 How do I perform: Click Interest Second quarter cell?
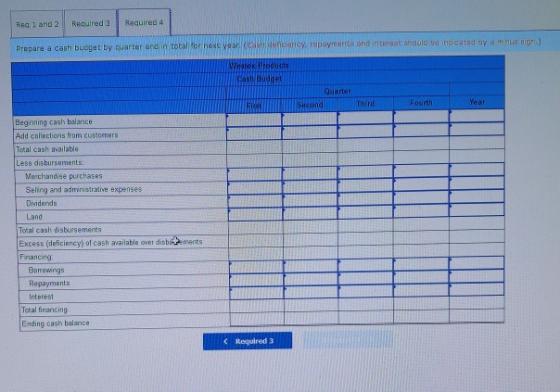312,293
